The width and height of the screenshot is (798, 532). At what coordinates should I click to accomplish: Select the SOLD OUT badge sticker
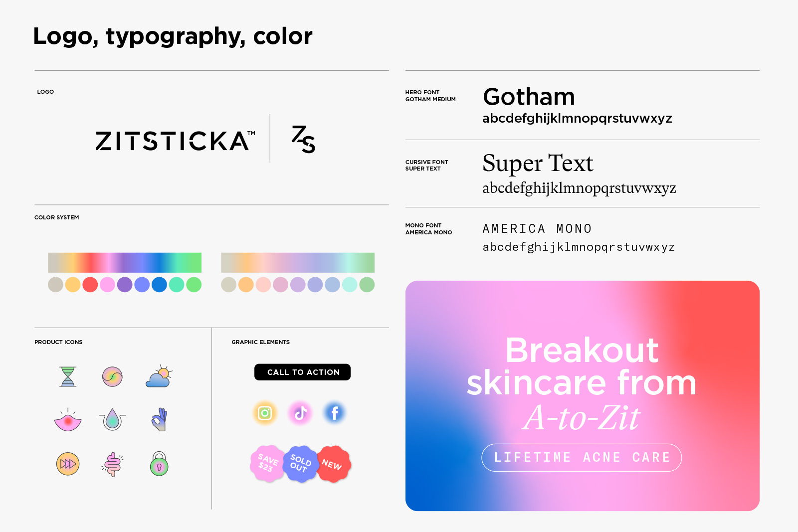point(300,464)
